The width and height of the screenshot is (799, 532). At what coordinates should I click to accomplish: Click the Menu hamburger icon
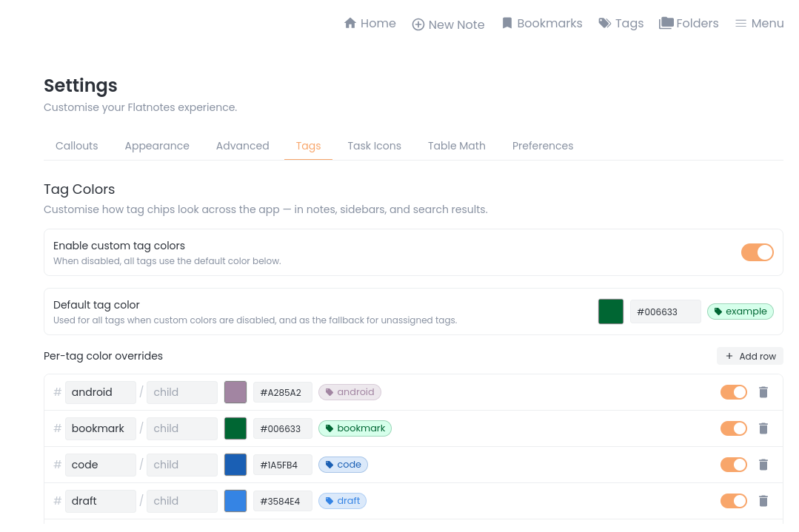(x=741, y=24)
